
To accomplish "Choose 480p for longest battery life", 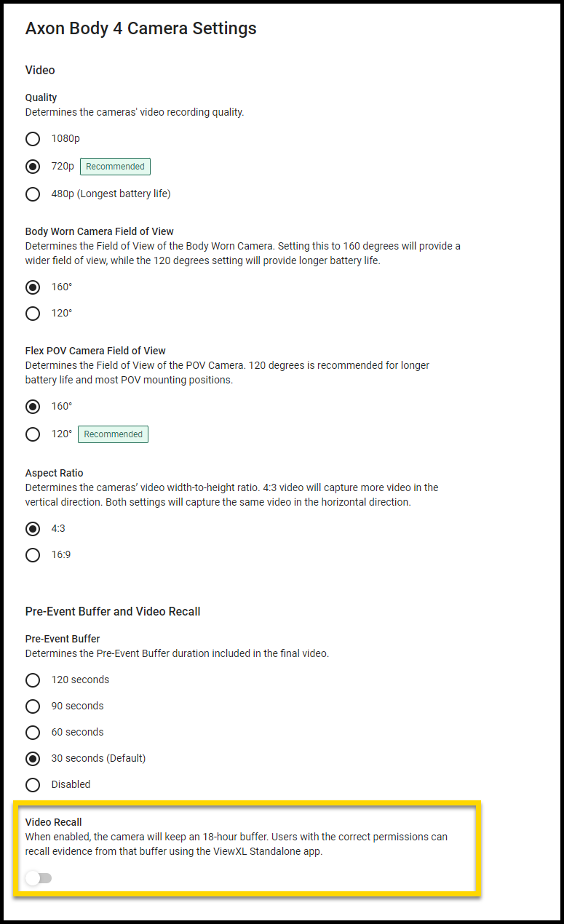I will [x=32, y=194].
